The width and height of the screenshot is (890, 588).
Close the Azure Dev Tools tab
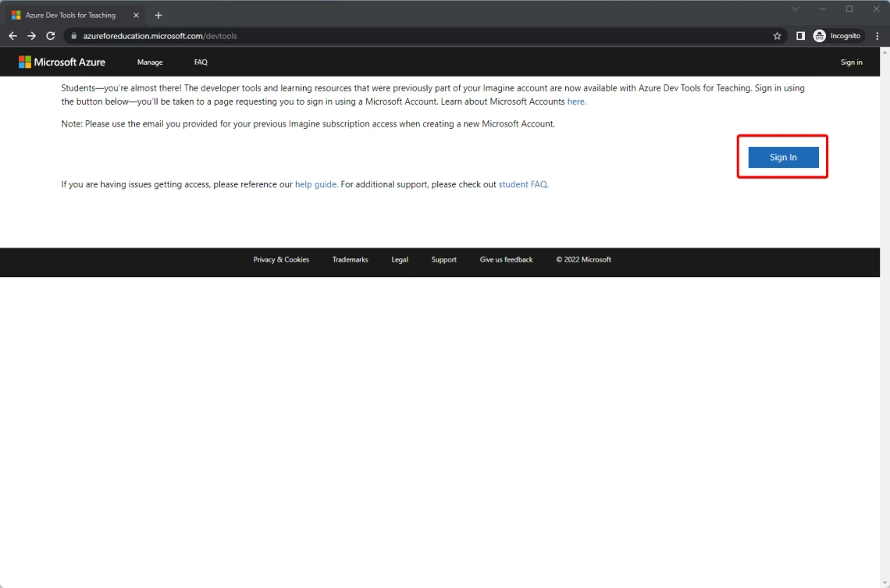(x=136, y=16)
